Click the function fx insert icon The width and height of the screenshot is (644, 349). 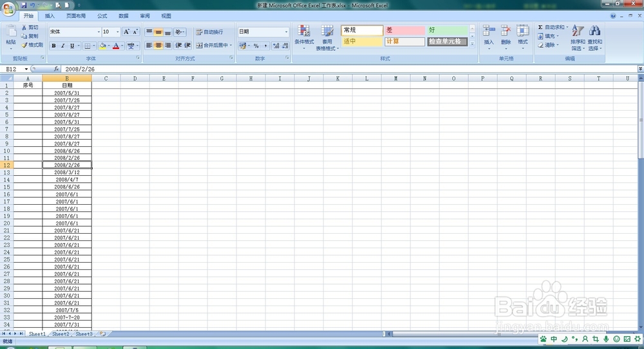coord(56,69)
